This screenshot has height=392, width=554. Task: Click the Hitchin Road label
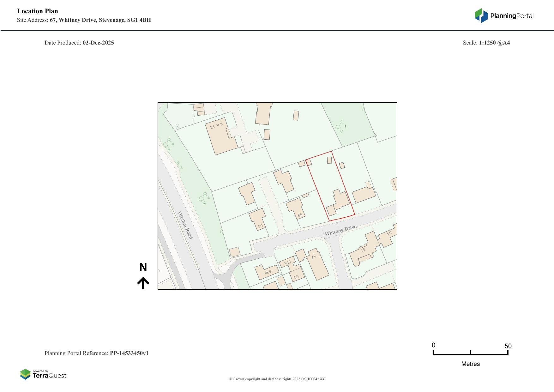(x=185, y=225)
